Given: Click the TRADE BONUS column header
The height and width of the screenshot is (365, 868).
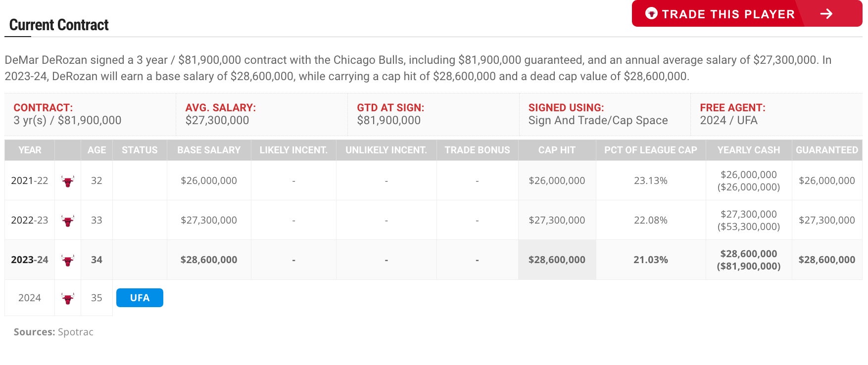Looking at the screenshot, I should click(477, 150).
